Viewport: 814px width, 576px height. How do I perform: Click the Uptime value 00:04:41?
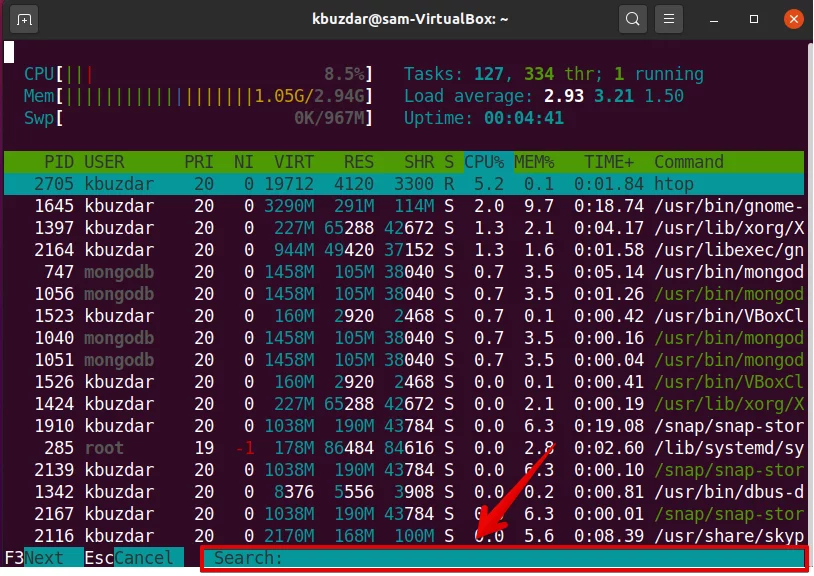pyautogui.click(x=524, y=118)
